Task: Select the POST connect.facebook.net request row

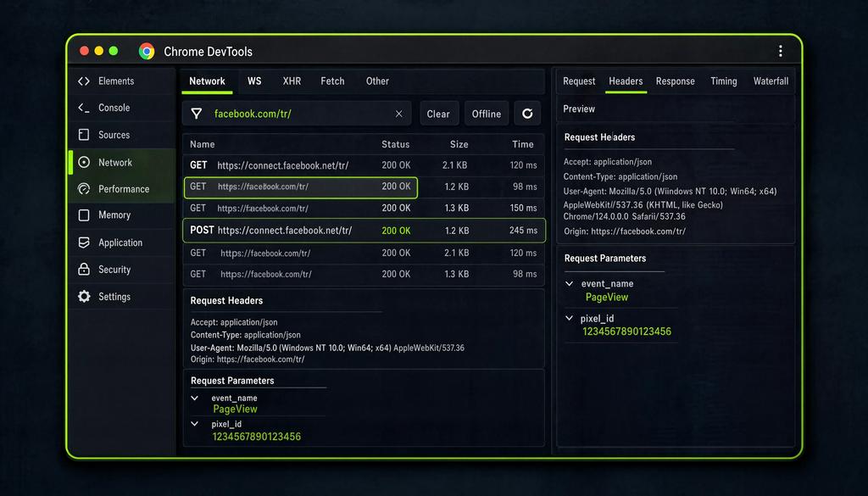Action: (364, 231)
